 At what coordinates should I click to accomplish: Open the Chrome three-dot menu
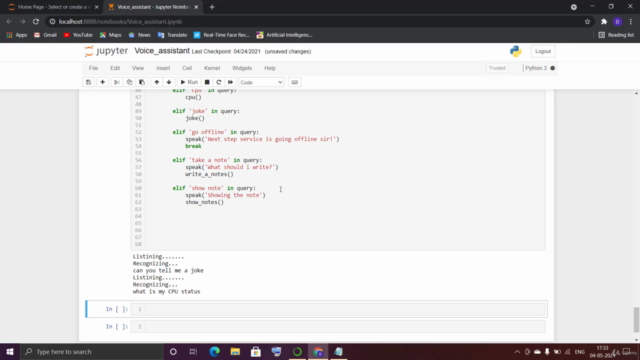pos(631,22)
